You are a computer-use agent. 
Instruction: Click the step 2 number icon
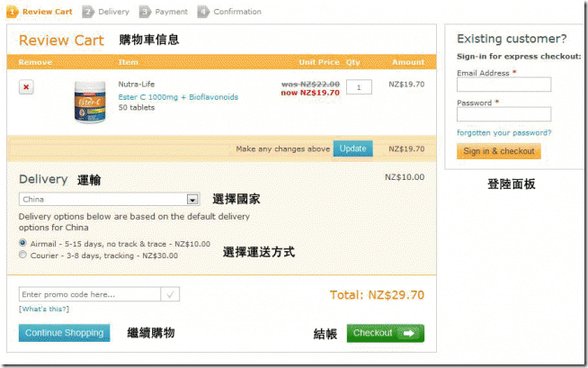[88, 12]
